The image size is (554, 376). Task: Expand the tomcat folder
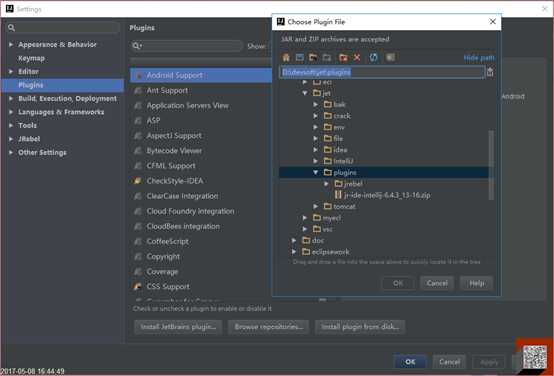pyautogui.click(x=316, y=206)
